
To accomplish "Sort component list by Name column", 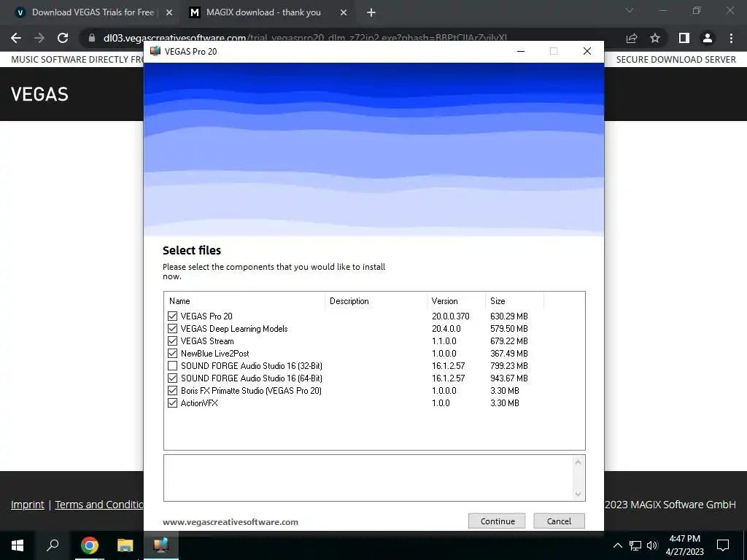I will (x=244, y=301).
